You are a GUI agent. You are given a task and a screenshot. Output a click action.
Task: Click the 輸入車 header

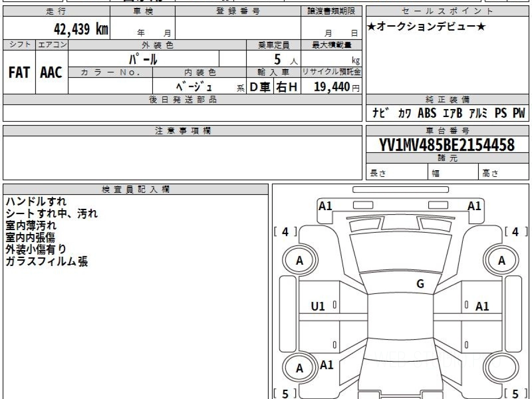[274, 72]
